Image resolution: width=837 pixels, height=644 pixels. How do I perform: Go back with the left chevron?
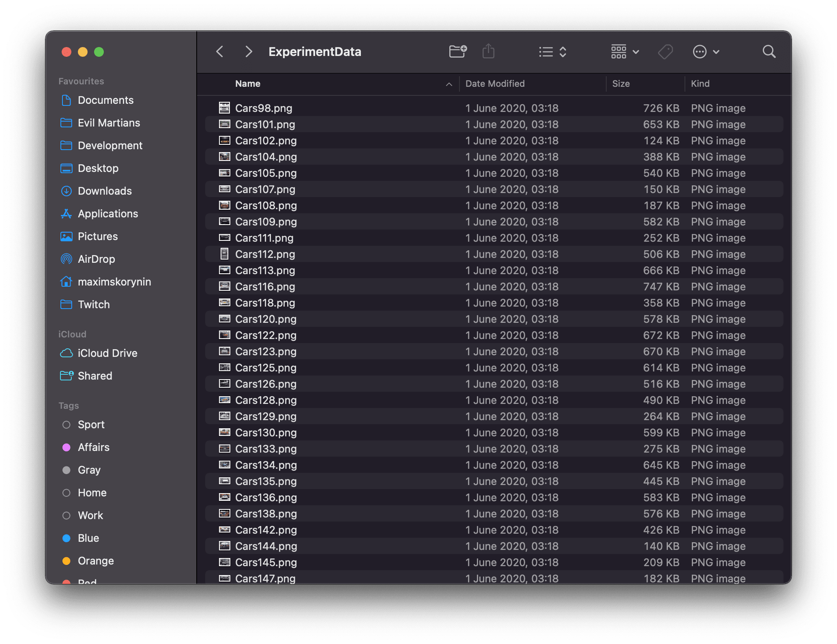(220, 52)
